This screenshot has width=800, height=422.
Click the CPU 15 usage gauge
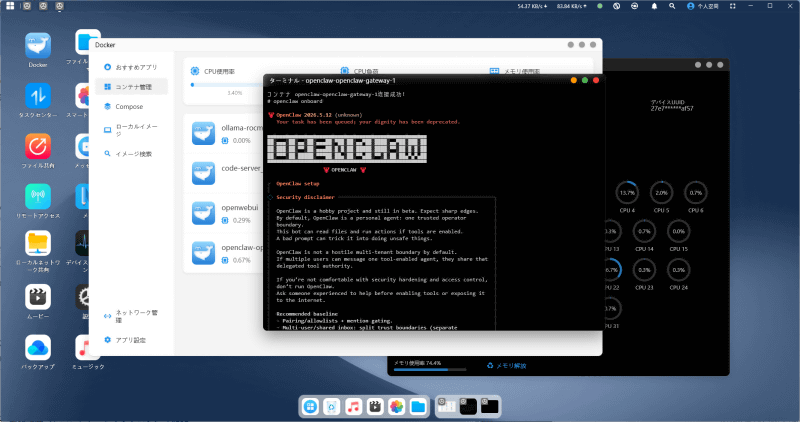click(678, 232)
